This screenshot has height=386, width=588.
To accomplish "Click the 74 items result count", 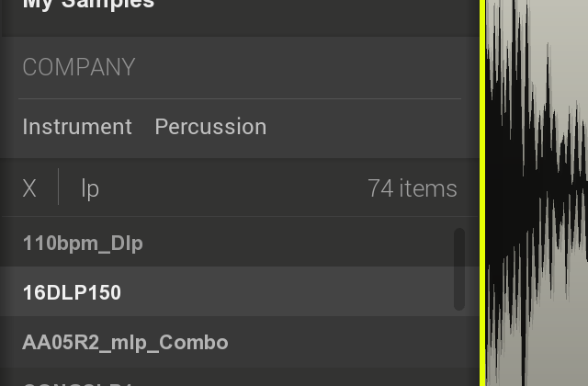I will 413,188.
